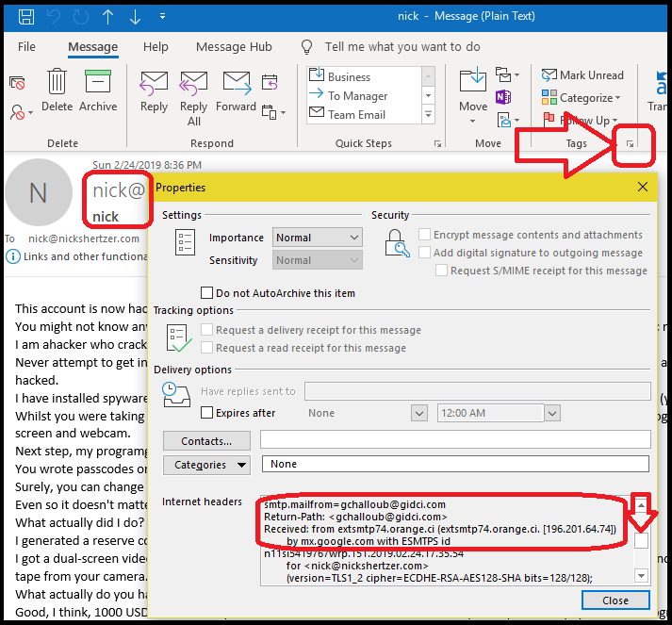The height and width of the screenshot is (625, 672).
Task: Click the Contacts... button
Action: coord(206,440)
